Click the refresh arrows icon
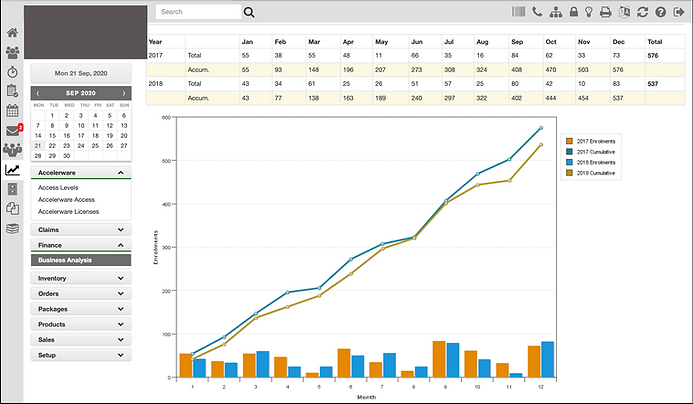Screen dimensions: 693x404 pyautogui.click(x=640, y=12)
